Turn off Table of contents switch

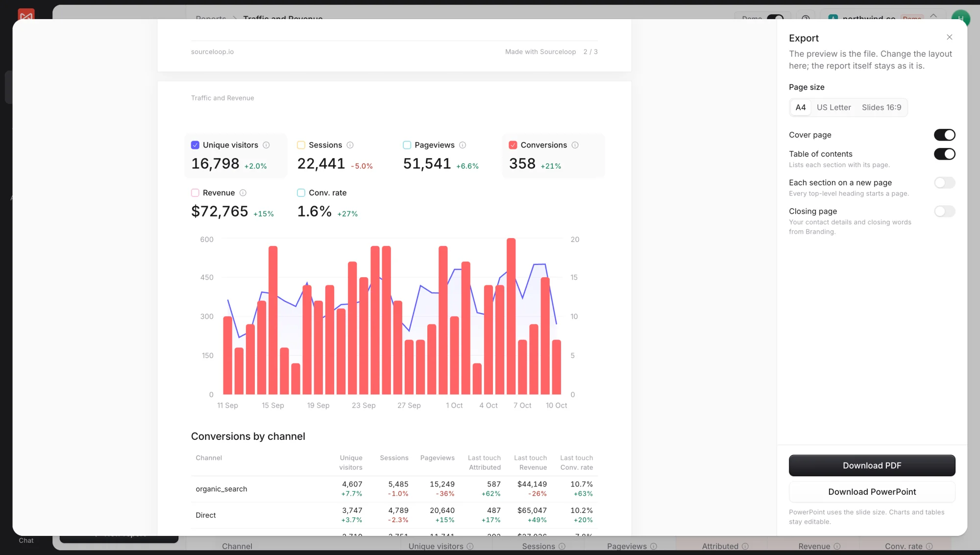(944, 154)
